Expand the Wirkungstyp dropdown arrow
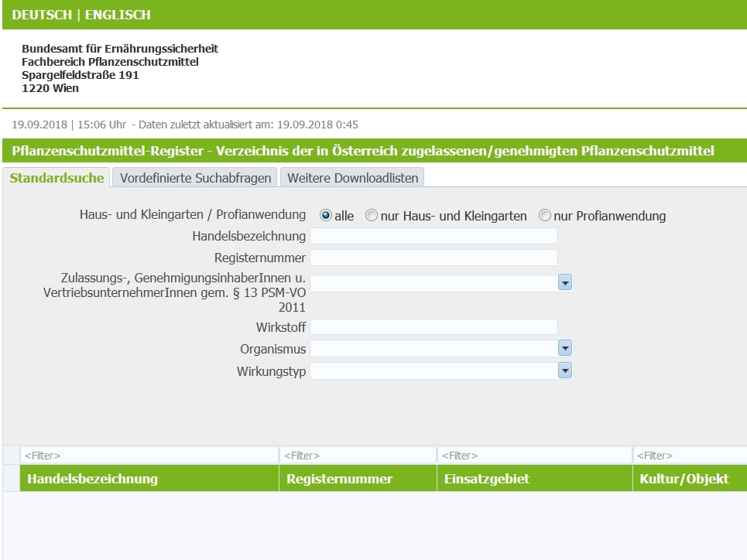 click(x=565, y=371)
